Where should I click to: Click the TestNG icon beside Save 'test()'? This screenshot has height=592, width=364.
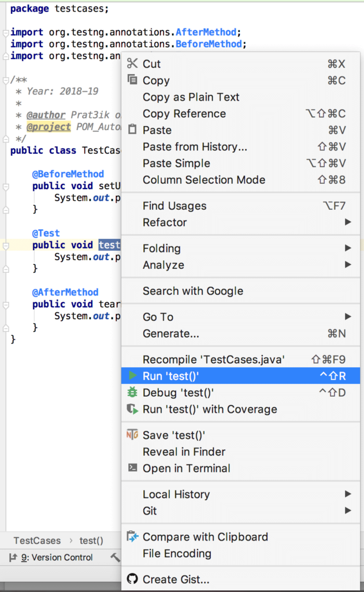(x=132, y=435)
